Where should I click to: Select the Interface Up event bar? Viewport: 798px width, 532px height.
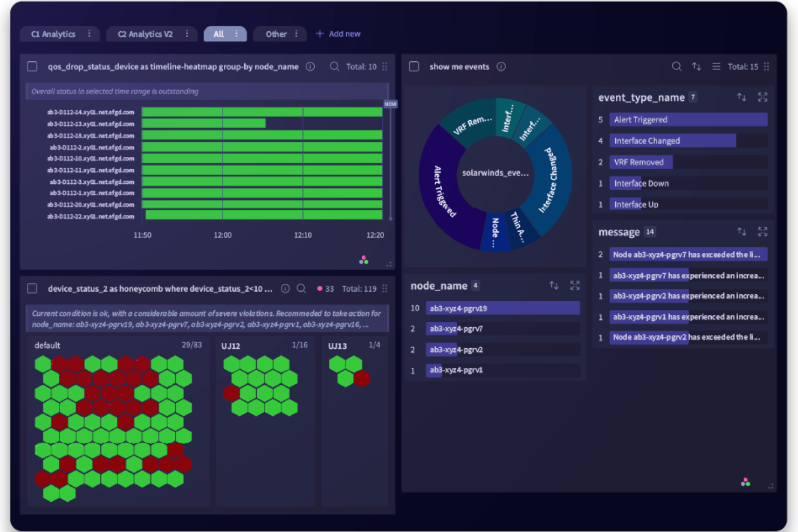tap(689, 204)
